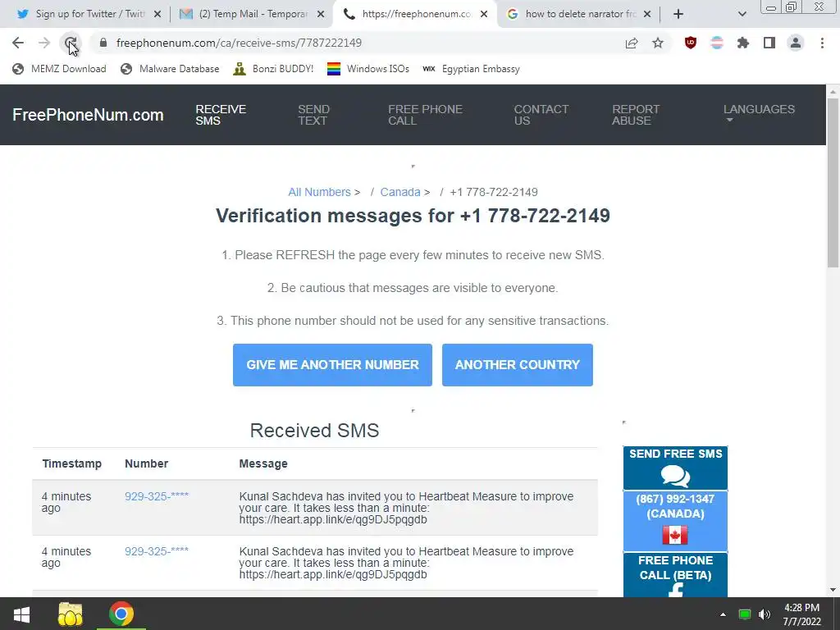
Task: Click the green network tray icon
Action: 745,614
